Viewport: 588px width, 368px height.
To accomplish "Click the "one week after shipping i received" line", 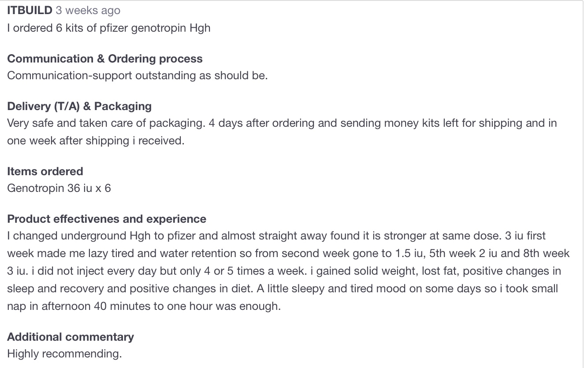I will coord(95,141).
